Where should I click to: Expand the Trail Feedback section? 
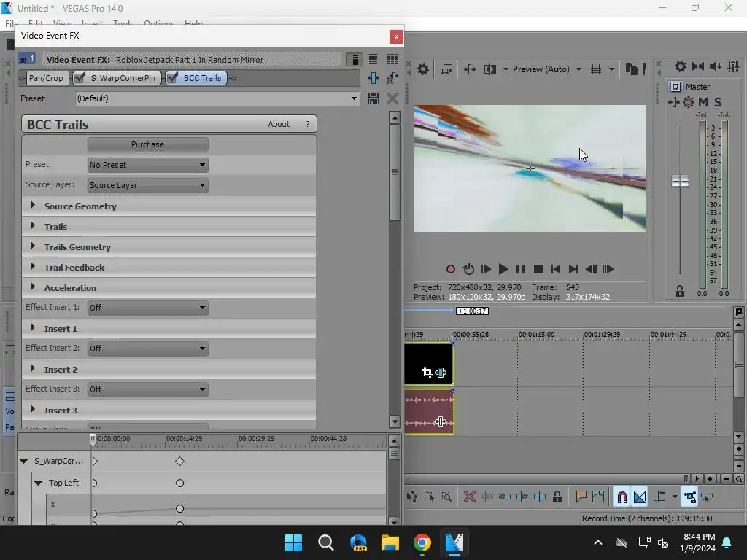click(32, 267)
